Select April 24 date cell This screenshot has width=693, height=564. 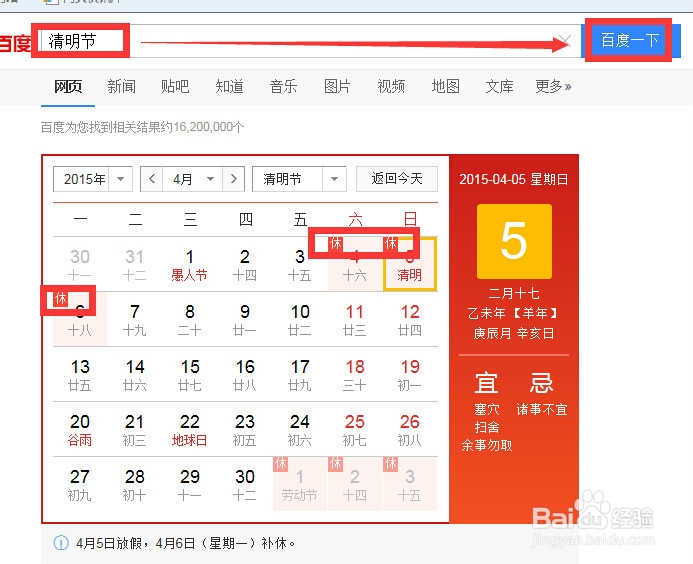pos(300,430)
